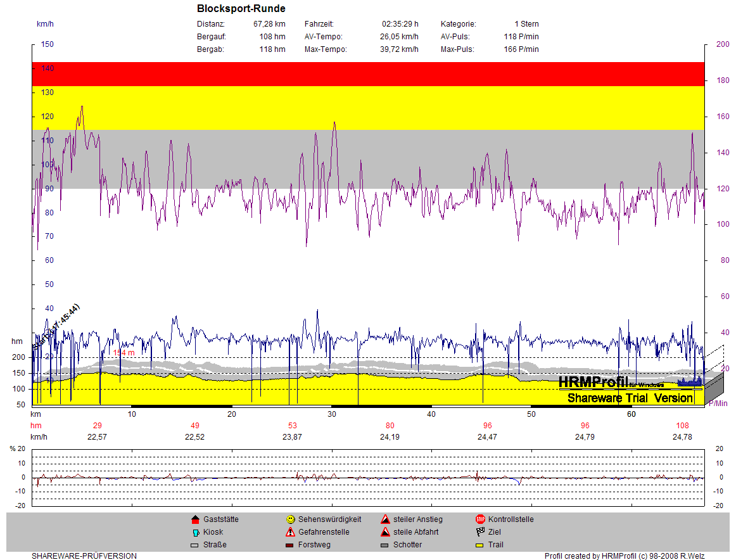Click the Gefahrenstelle warning triangle icon
Viewport: 736px width, 560px height.
pyautogui.click(x=290, y=532)
